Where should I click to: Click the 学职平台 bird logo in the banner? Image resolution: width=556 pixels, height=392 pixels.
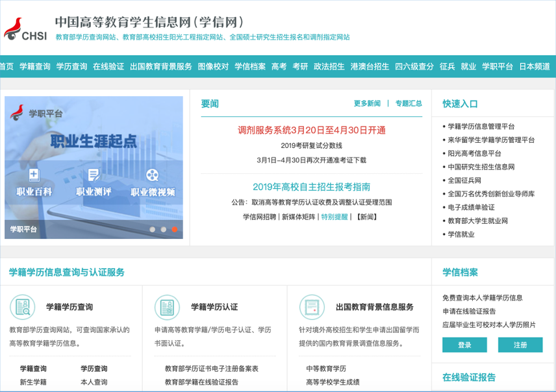(x=18, y=112)
